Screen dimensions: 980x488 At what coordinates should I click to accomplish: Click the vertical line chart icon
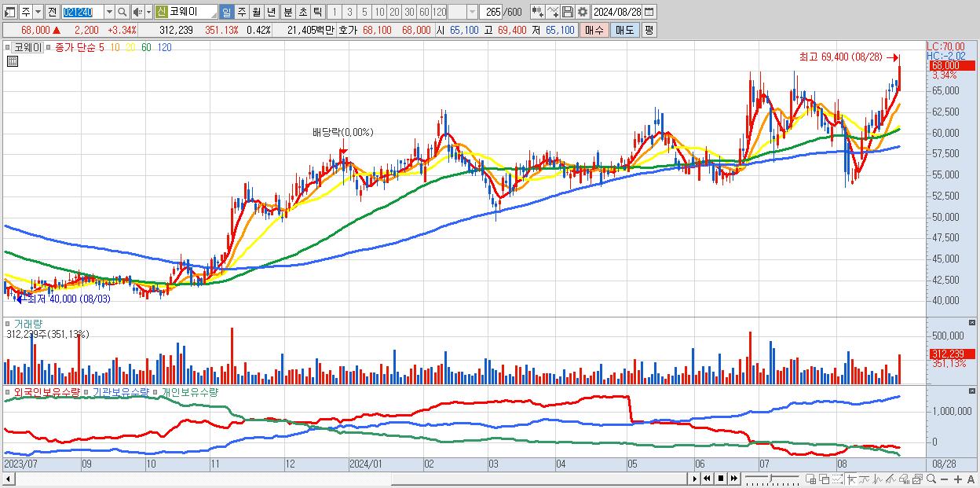[877, 479]
